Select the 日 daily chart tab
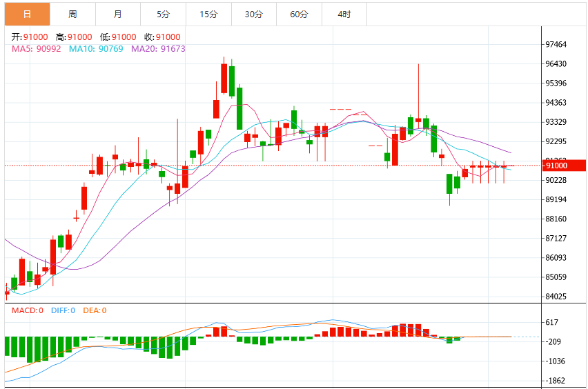 (28, 14)
